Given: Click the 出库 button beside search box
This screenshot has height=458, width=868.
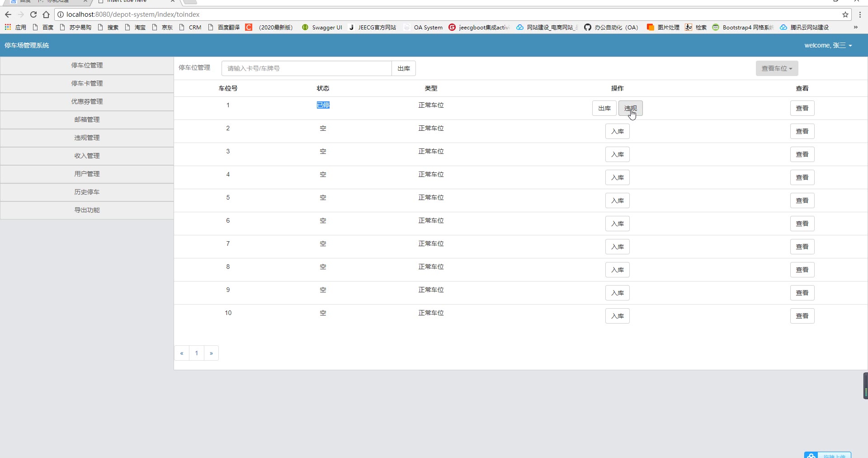Looking at the screenshot, I should [403, 68].
